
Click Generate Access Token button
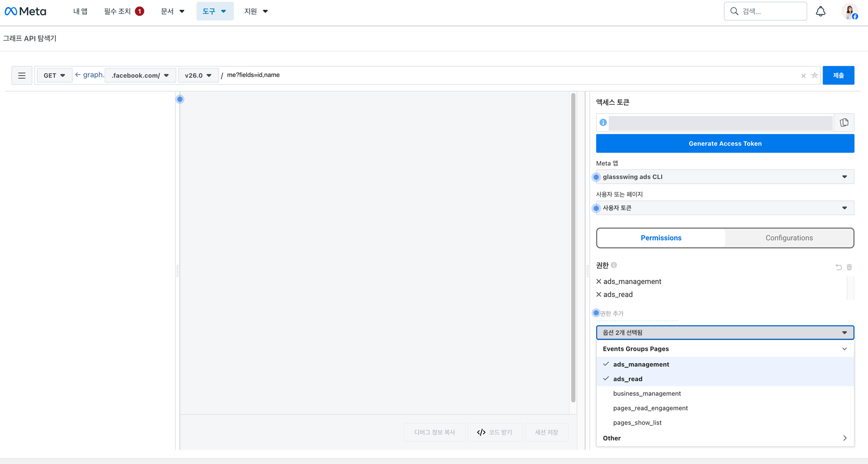(725, 144)
